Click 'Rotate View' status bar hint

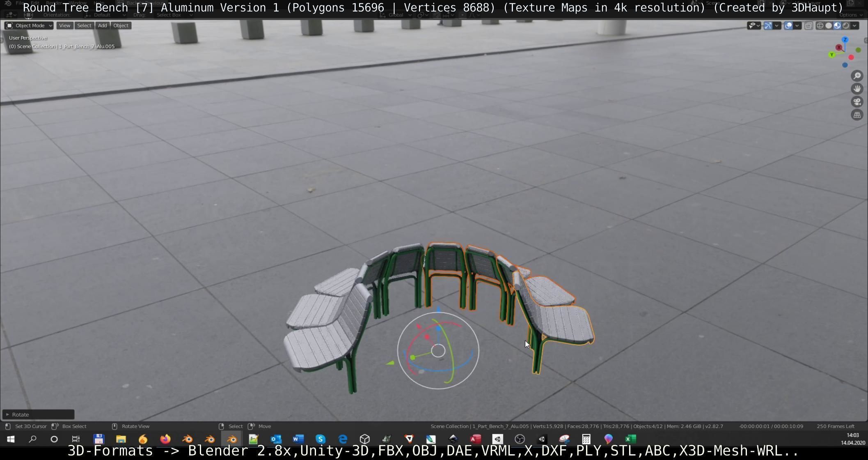click(x=135, y=426)
